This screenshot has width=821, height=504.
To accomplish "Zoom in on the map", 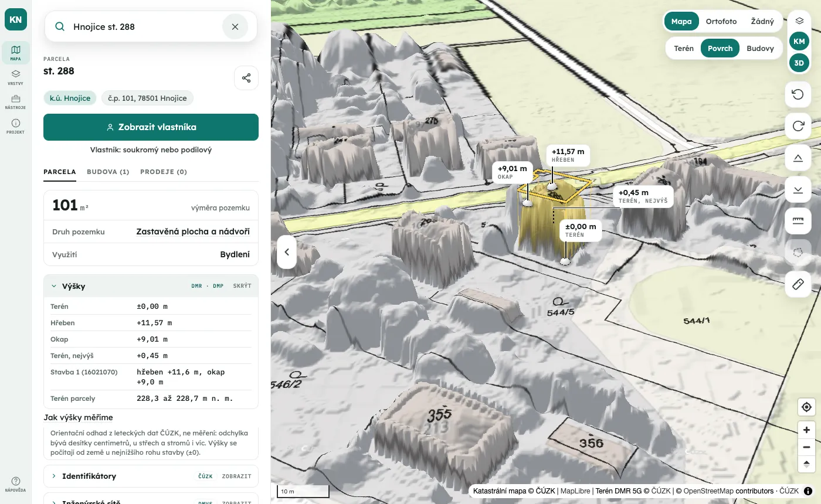I will point(806,430).
